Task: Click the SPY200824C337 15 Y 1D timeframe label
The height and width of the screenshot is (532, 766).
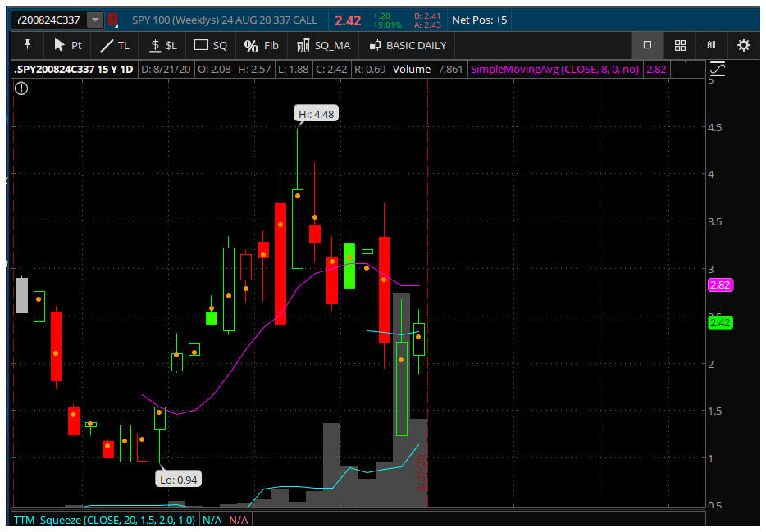Action: coord(75,70)
